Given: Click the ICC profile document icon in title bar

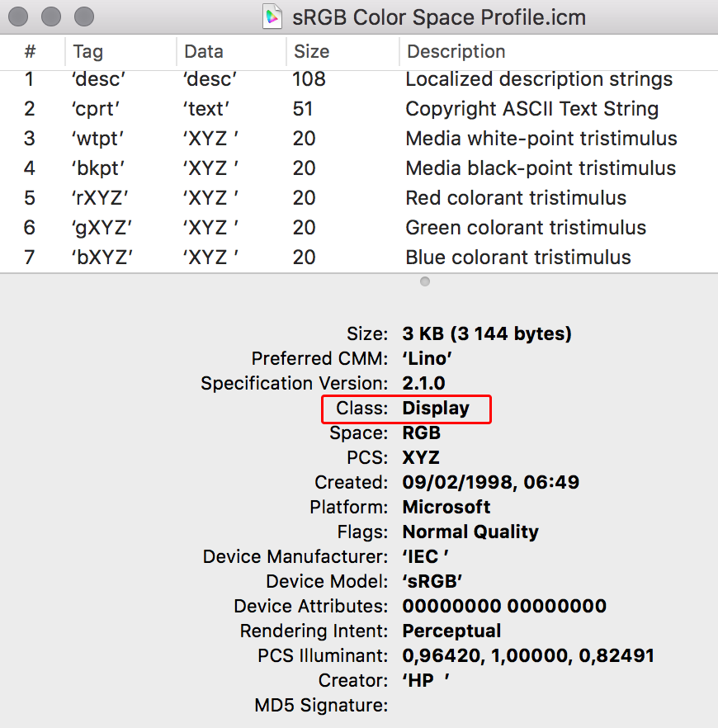Looking at the screenshot, I should point(272,17).
